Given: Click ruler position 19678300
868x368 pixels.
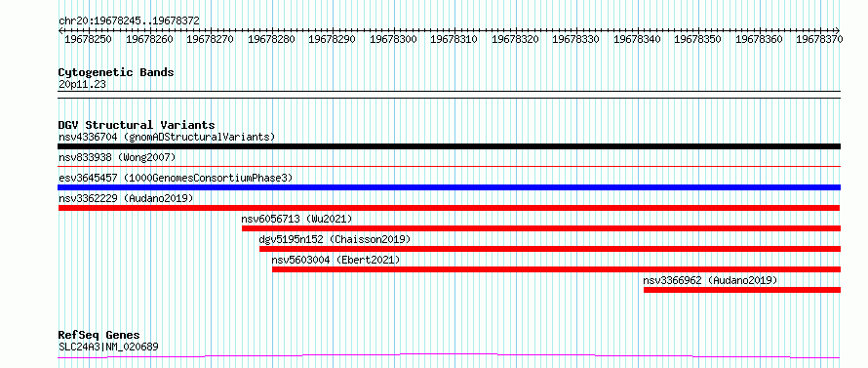Looking at the screenshot, I should tap(393, 39).
